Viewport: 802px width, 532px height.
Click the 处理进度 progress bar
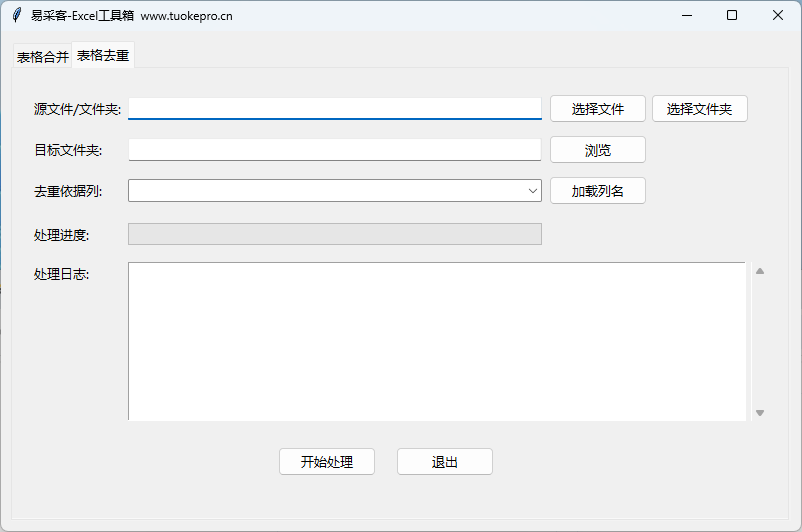coord(335,234)
